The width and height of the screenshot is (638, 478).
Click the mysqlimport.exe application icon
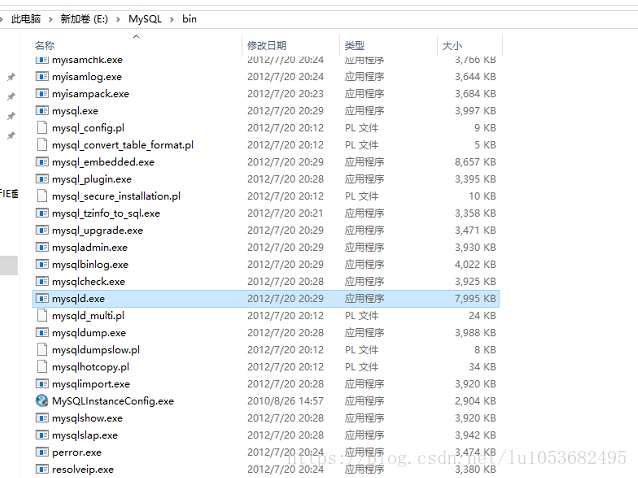(42, 384)
